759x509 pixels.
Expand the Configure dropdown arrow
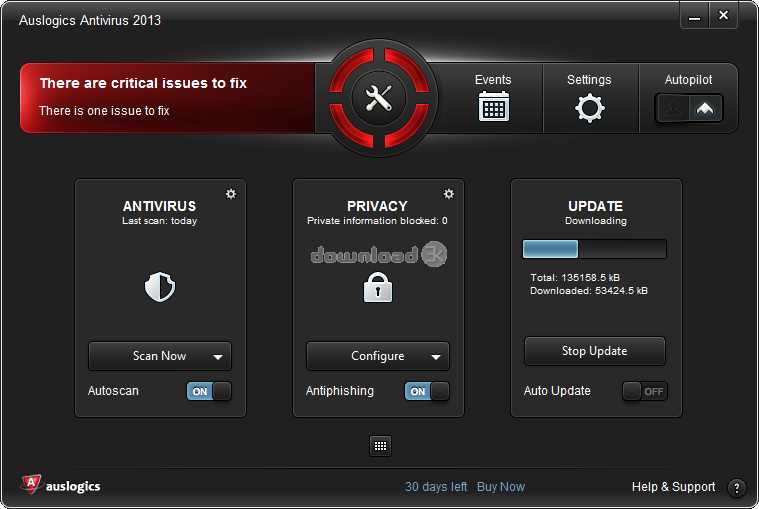point(436,357)
